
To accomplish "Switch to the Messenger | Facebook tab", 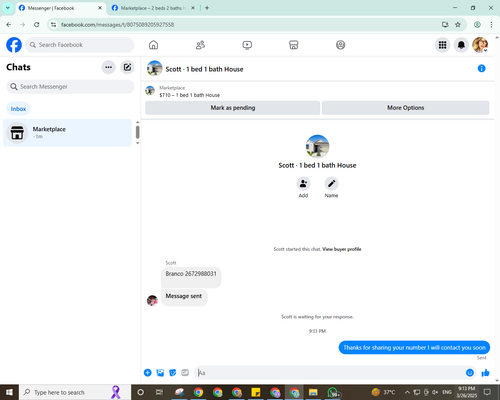I will click(60, 8).
